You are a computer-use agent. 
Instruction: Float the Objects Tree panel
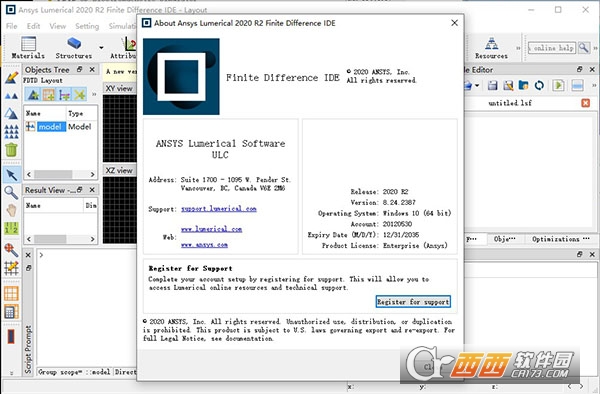tap(80, 70)
